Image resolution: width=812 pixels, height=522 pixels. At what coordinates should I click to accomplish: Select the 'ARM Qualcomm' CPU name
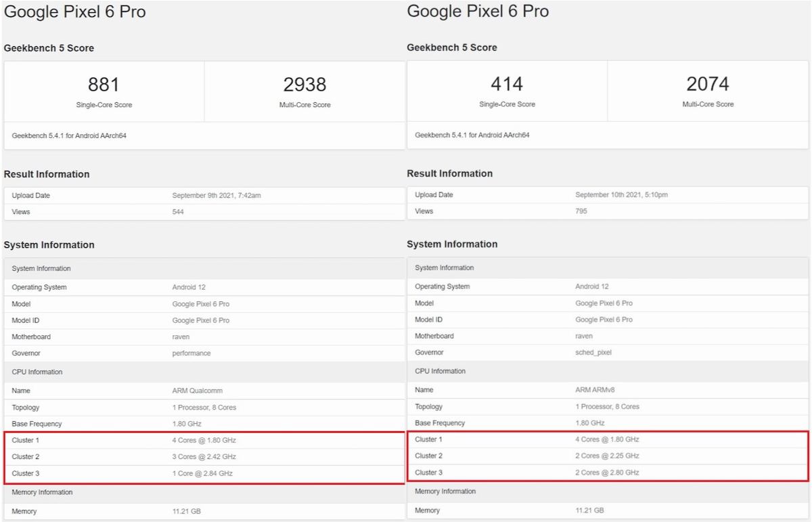(x=197, y=391)
